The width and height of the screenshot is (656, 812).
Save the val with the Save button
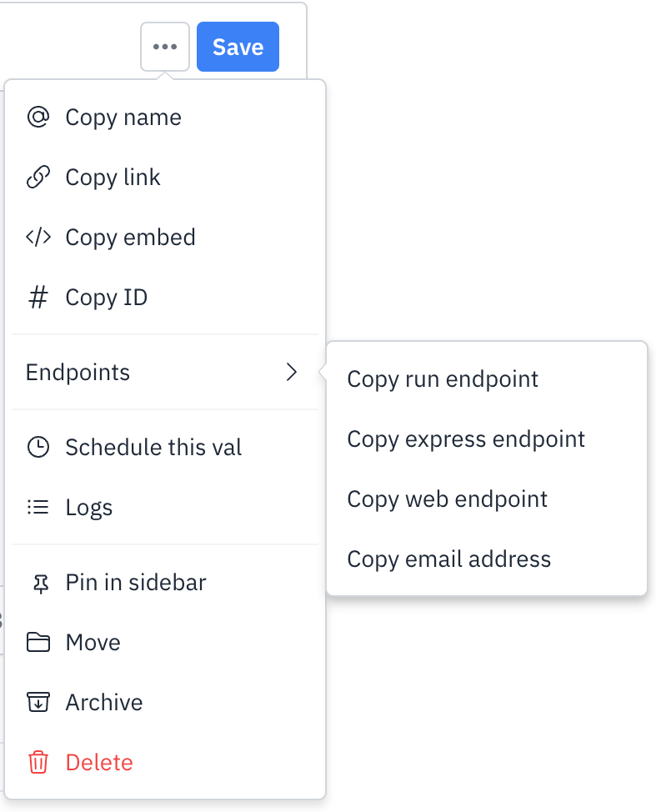point(238,47)
